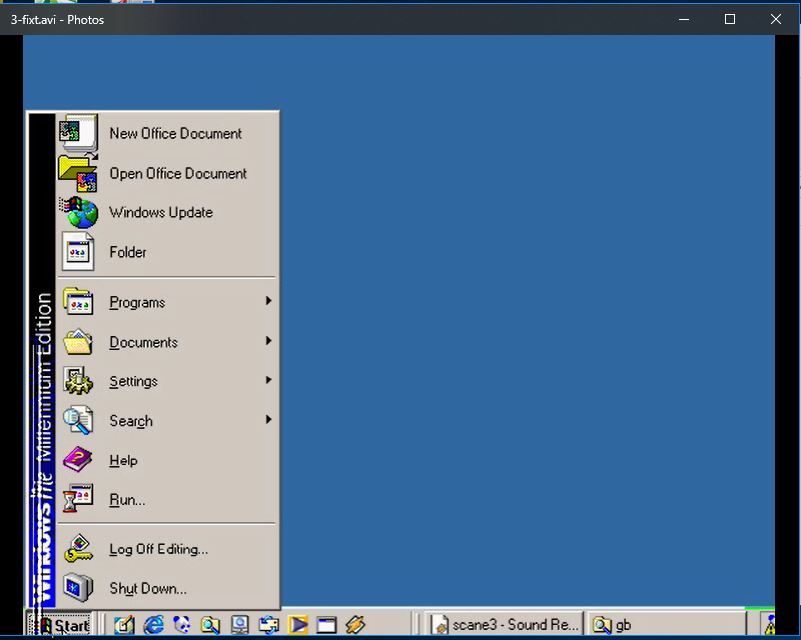Expand the Settings submenu arrow

click(268, 380)
